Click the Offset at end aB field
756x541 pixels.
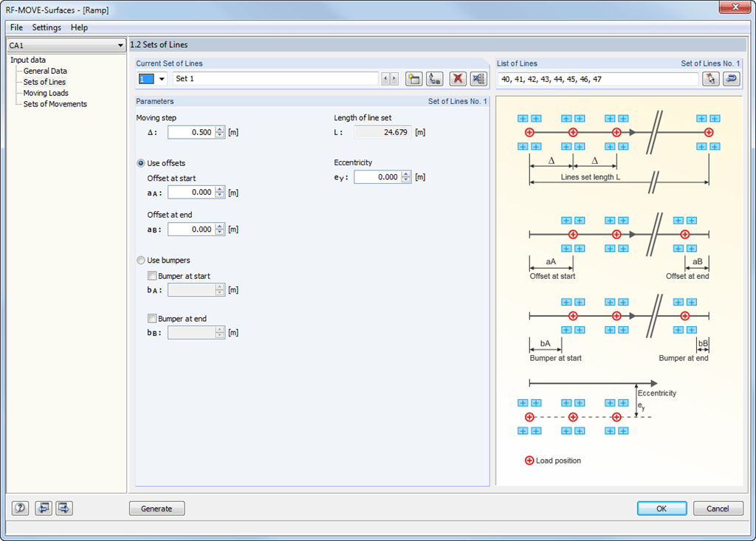click(x=191, y=230)
